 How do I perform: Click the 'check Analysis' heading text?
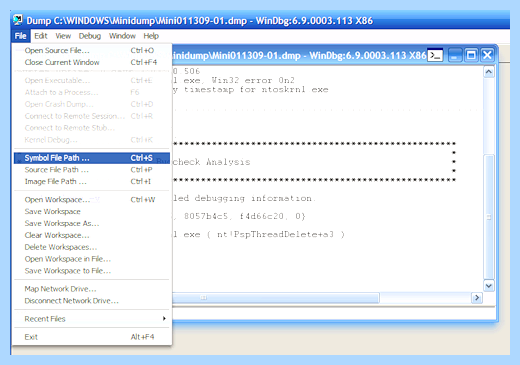[x=211, y=162]
